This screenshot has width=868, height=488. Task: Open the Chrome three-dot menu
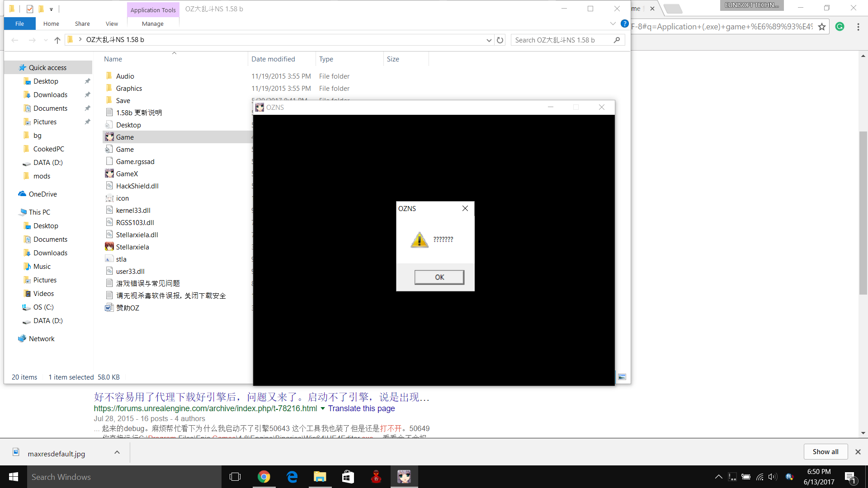click(858, 27)
